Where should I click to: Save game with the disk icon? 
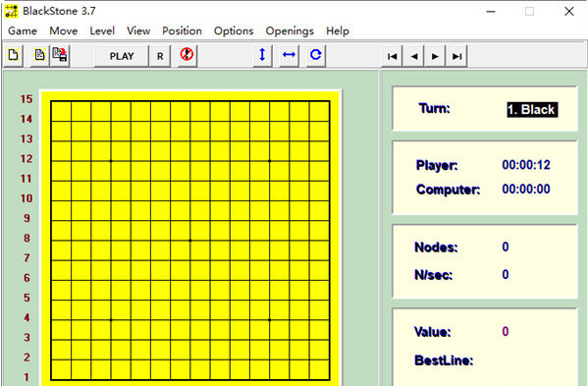[60, 56]
